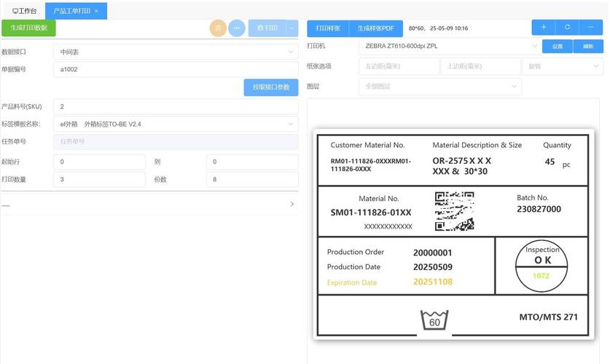Viewport: 610px width, 364px height.
Task: Click expiration date value 20251108
Action: [x=433, y=282]
